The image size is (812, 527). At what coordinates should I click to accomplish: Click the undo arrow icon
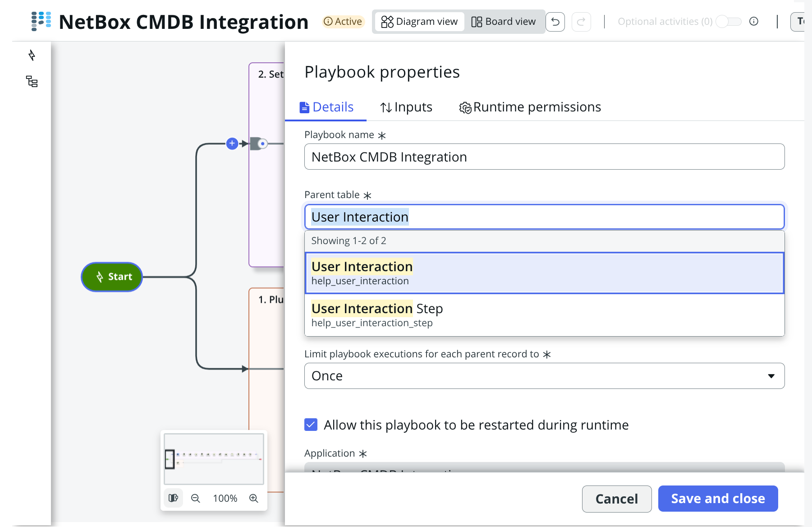(x=555, y=22)
